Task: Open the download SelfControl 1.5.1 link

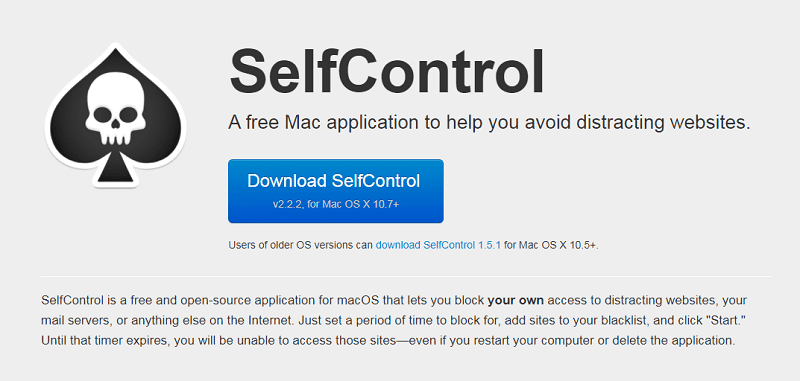Action: pyautogui.click(x=438, y=245)
